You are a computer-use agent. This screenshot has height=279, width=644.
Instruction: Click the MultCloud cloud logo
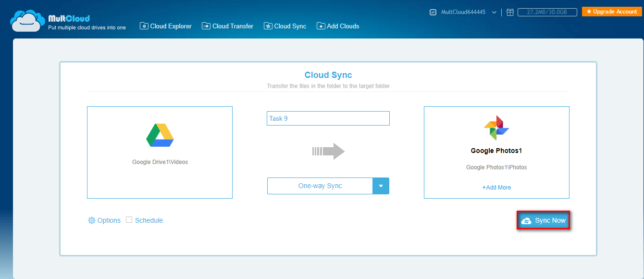point(27,21)
